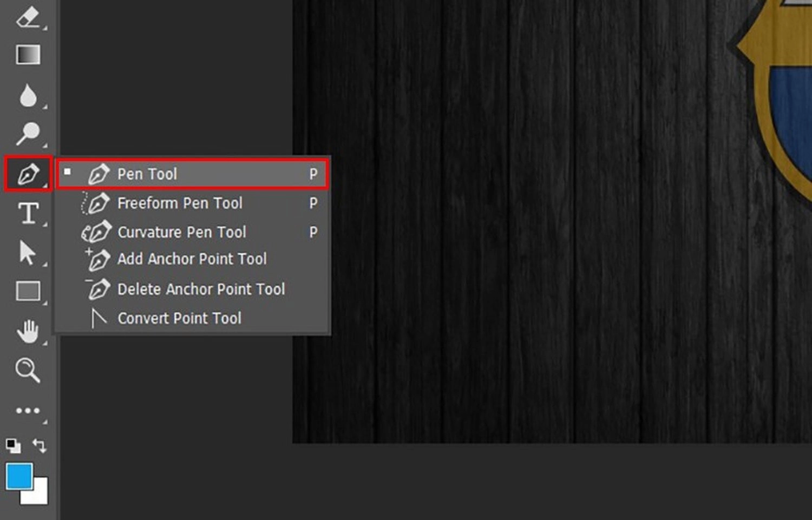This screenshot has width=812, height=520.
Task: Click the Pen tool in the toolbar
Action: click(28, 174)
